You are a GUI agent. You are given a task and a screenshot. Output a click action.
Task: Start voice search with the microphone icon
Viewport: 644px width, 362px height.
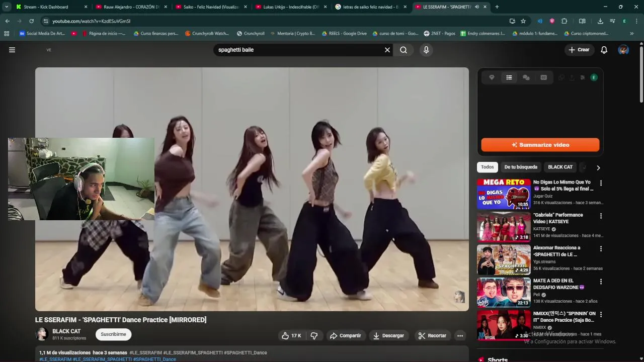(426, 50)
